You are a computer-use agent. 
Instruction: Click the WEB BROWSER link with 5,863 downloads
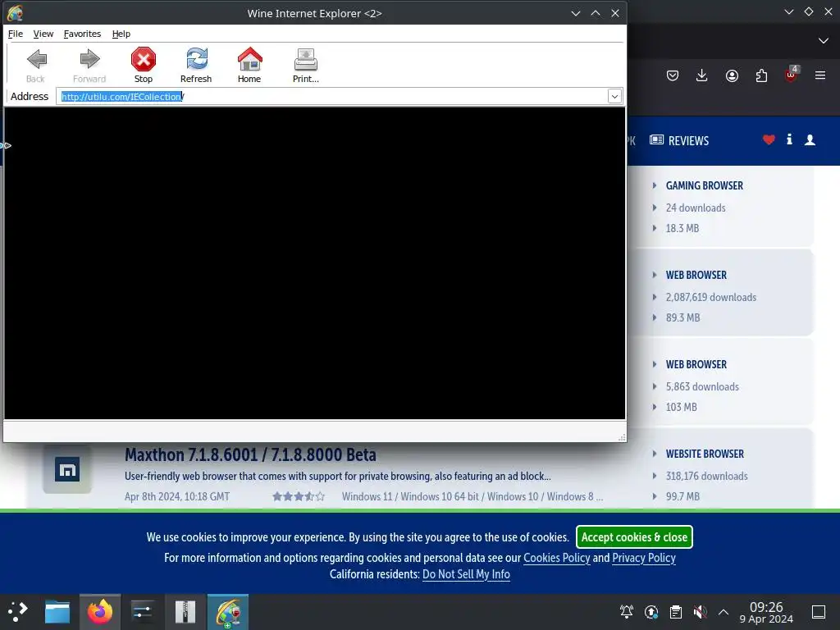click(696, 364)
